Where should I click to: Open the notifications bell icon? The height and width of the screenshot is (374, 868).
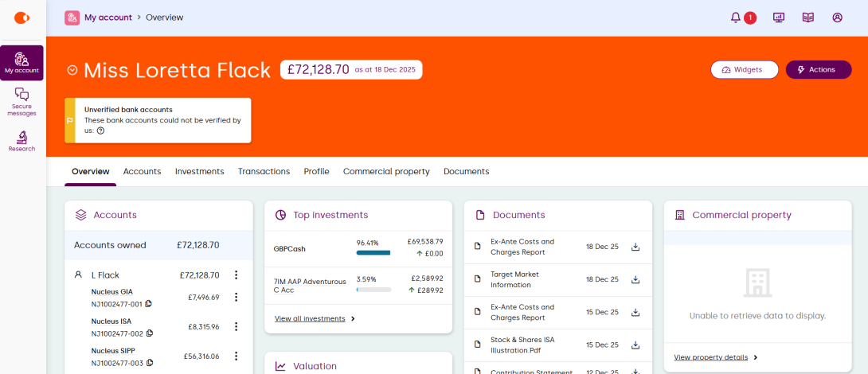tap(736, 18)
